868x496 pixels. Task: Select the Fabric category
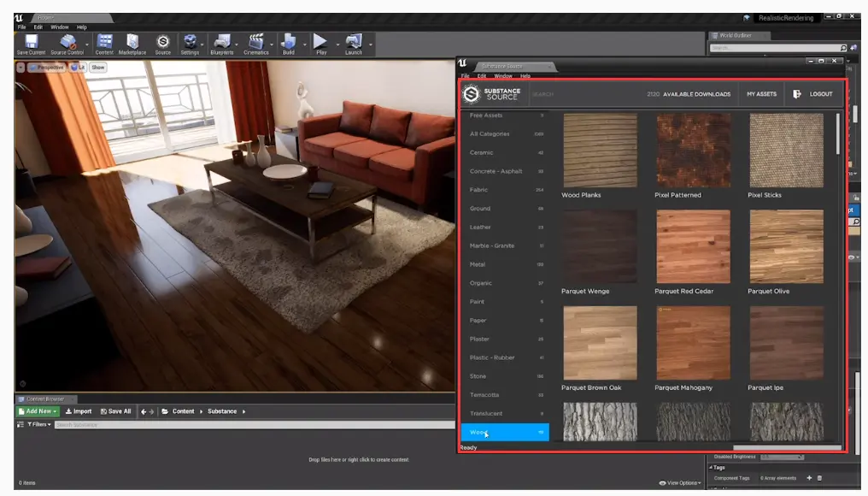(x=505, y=190)
